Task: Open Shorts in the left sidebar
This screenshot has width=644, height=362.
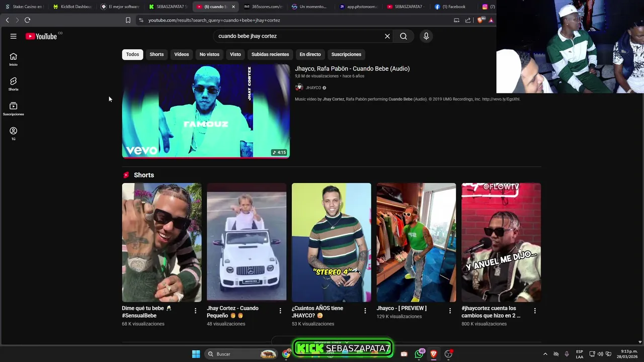Action: click(x=14, y=84)
